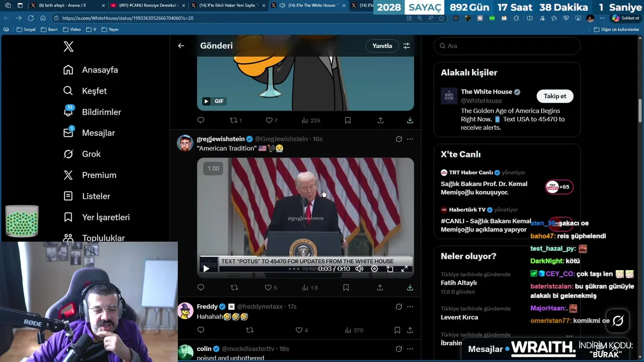Like the post with 5 likes

[271, 288]
